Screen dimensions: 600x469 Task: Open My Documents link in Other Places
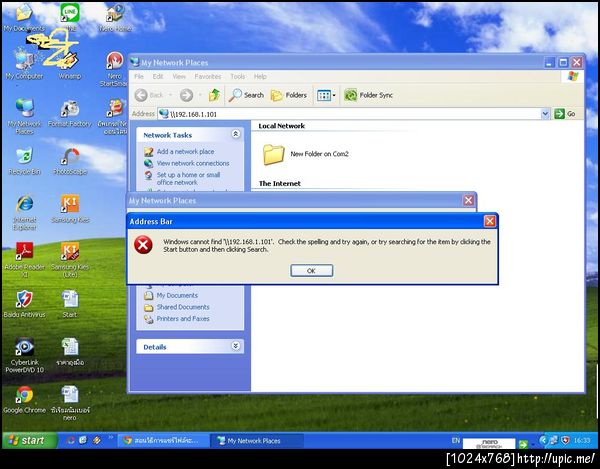coord(177,295)
